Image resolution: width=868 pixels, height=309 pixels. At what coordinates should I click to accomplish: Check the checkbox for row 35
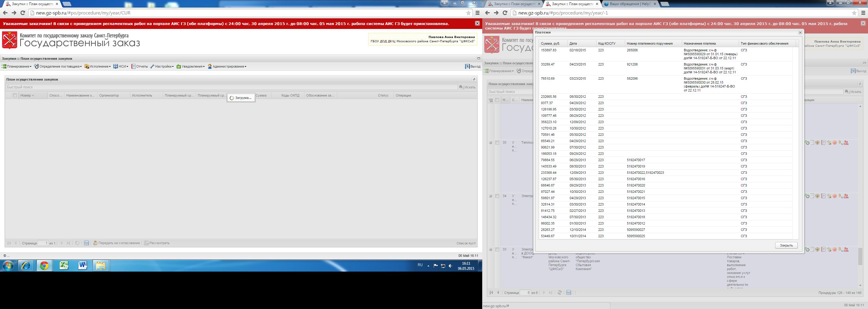497,143
